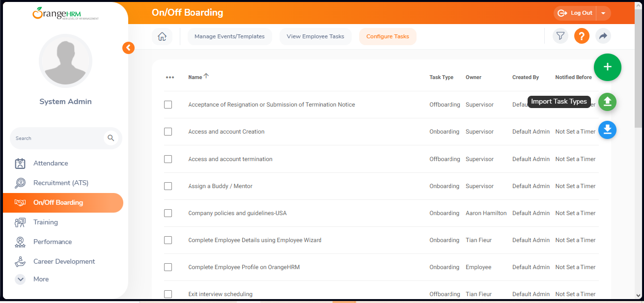The width and height of the screenshot is (644, 303).
Task: Add a new task with green plus
Action: [608, 67]
